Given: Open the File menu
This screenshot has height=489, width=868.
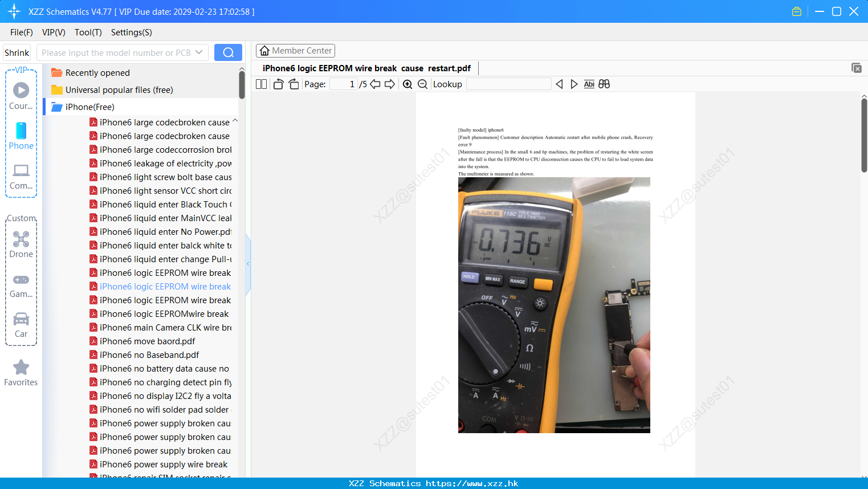Looking at the screenshot, I should (22, 32).
